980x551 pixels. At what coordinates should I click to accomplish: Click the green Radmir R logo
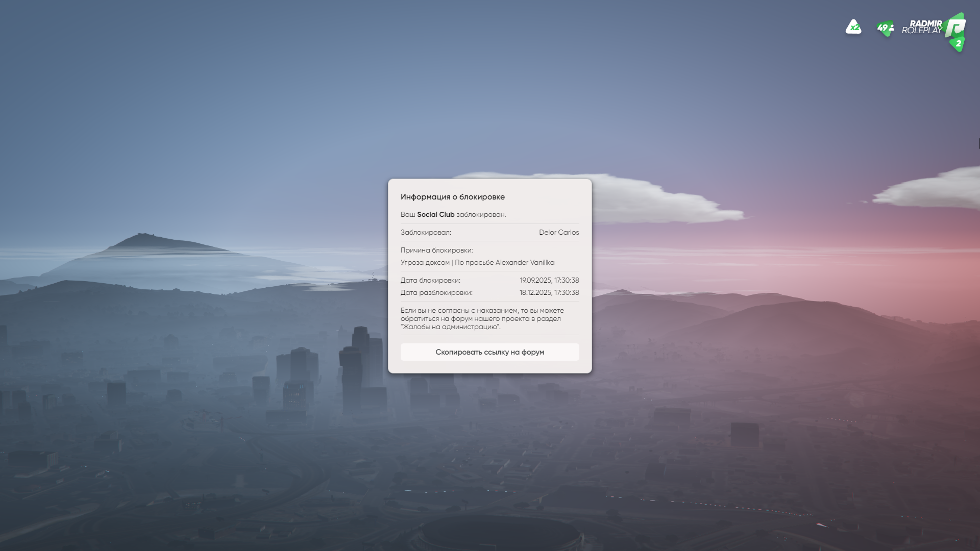(x=954, y=27)
